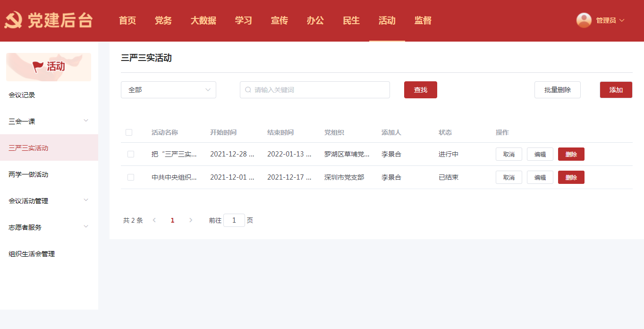The width and height of the screenshot is (644, 329).
Task: Click the administrator avatar picture
Action: tap(584, 20)
